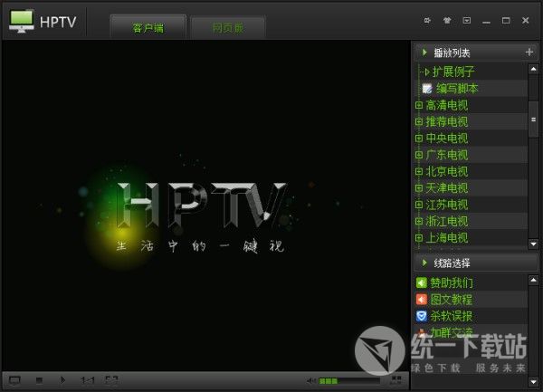Screen dimensions: 543x392
Task: Click the pin icon in title bar
Action: tap(427, 20)
